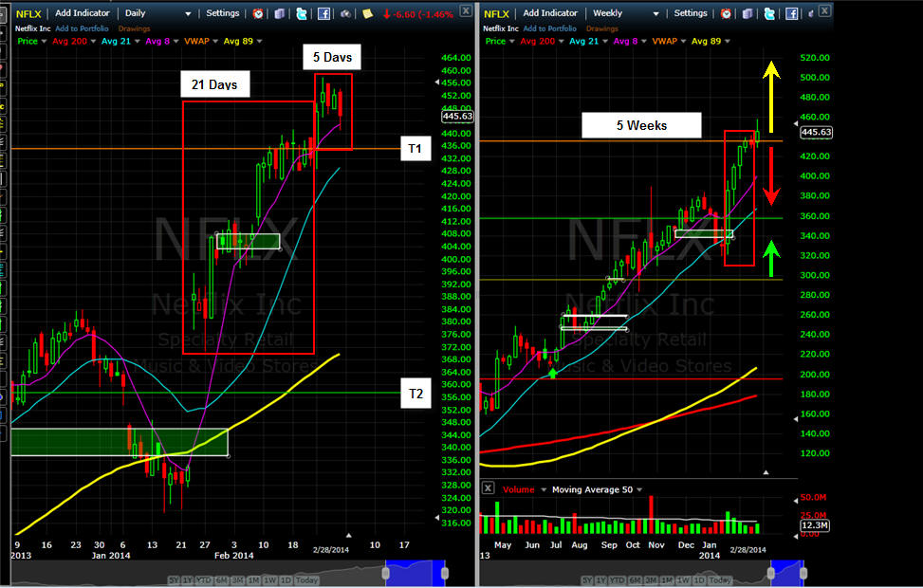Click left range slider handle in Daily chart
Image resolution: width=923 pixels, height=588 pixels.
pos(385,573)
